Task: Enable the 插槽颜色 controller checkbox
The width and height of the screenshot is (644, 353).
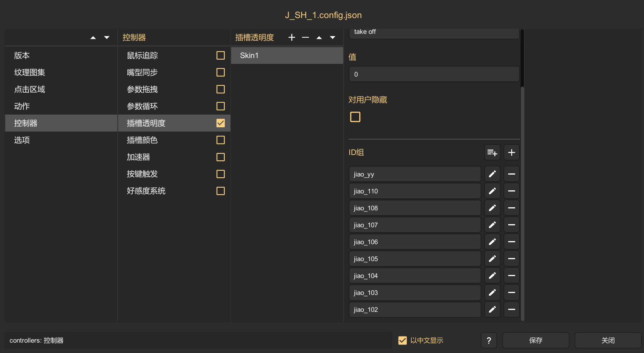Action: [221, 140]
